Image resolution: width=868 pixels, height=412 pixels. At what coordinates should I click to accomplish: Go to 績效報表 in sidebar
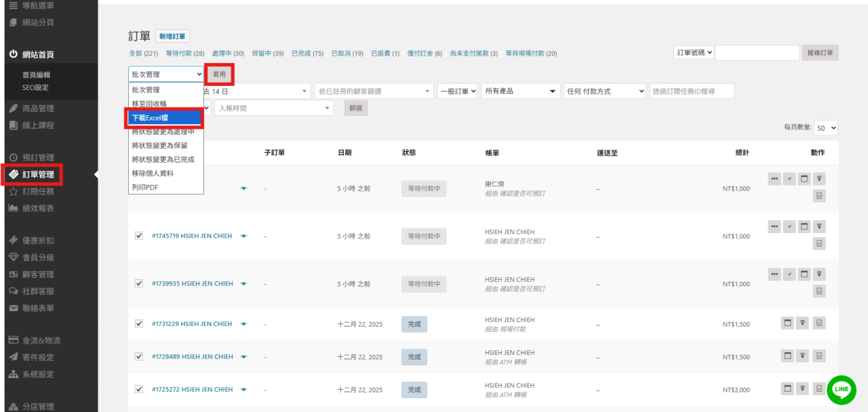(38, 208)
